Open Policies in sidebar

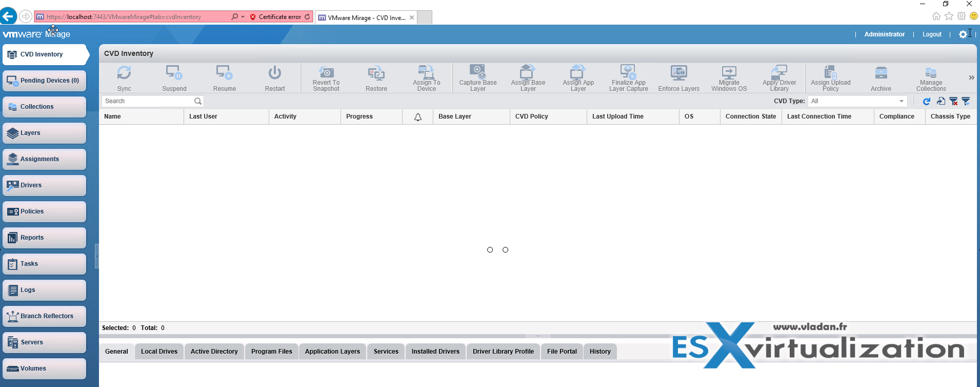click(44, 211)
